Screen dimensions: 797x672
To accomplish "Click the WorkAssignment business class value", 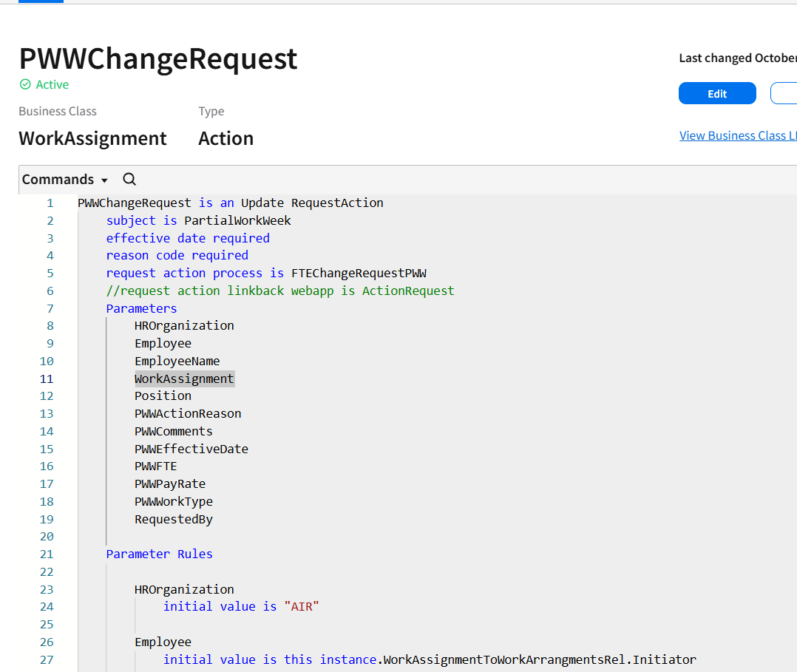I will [x=92, y=138].
